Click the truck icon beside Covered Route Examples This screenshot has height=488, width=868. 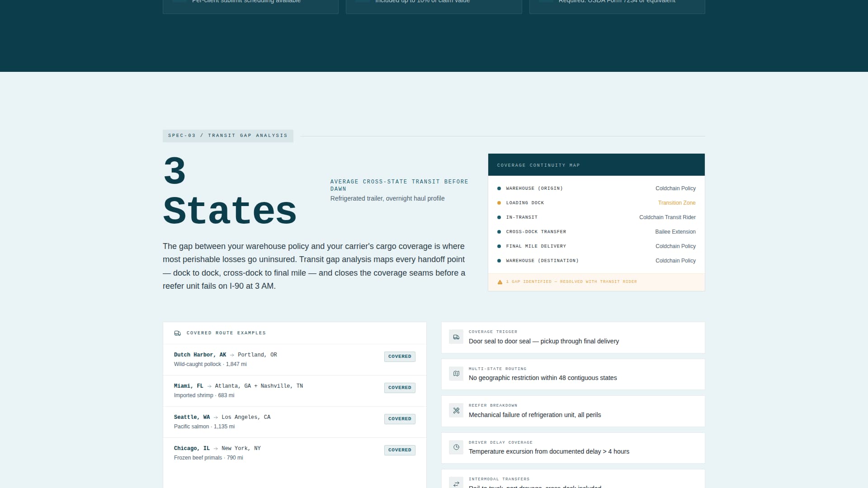coord(178,333)
